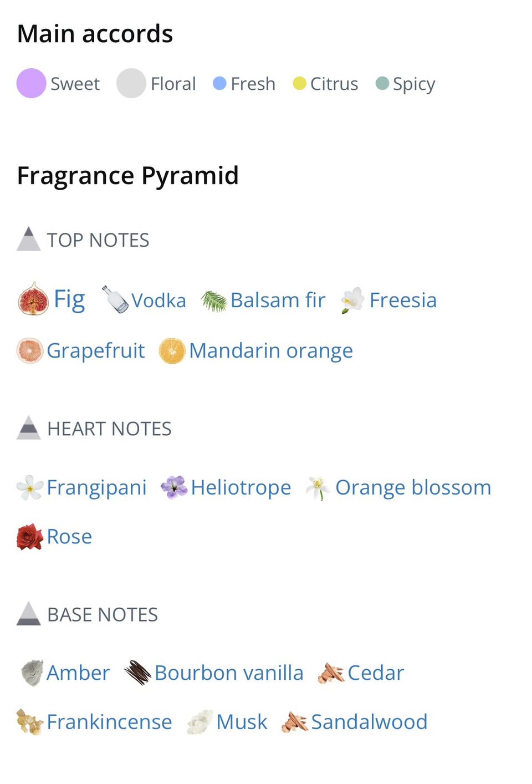Image resolution: width=532 pixels, height=784 pixels.
Task: Click the base notes pyramid icon
Action: pyautogui.click(x=29, y=614)
